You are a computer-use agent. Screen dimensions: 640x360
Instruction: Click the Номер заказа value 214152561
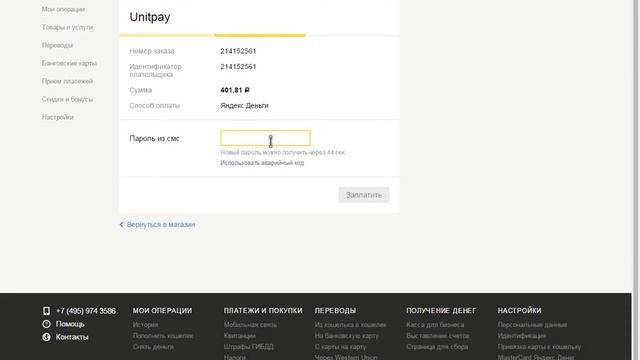click(x=238, y=51)
